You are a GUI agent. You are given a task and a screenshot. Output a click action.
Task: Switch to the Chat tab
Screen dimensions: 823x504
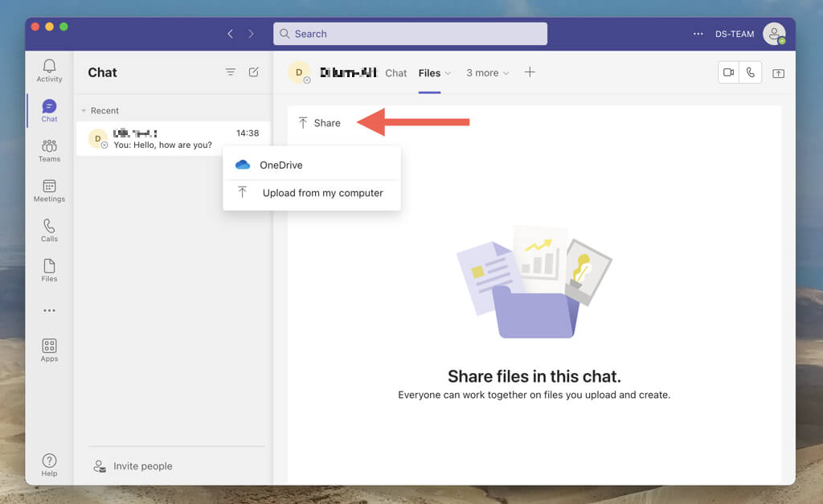pyautogui.click(x=395, y=73)
